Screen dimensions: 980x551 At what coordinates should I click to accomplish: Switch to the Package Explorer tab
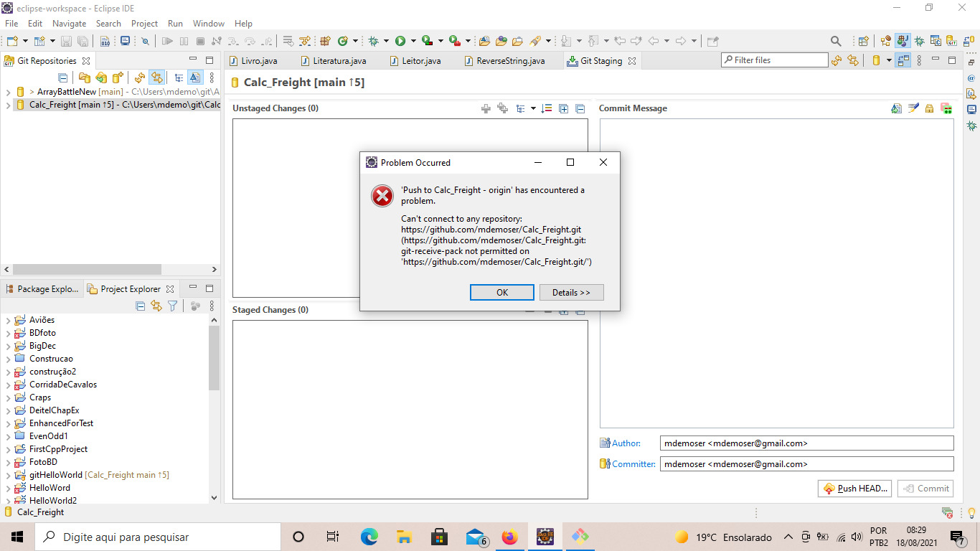pos(42,289)
